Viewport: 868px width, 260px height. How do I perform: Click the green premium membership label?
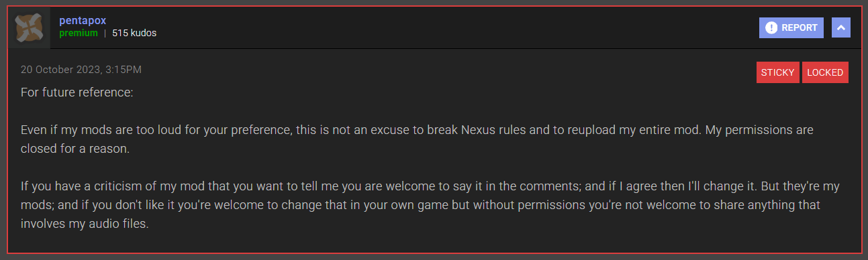coord(79,33)
